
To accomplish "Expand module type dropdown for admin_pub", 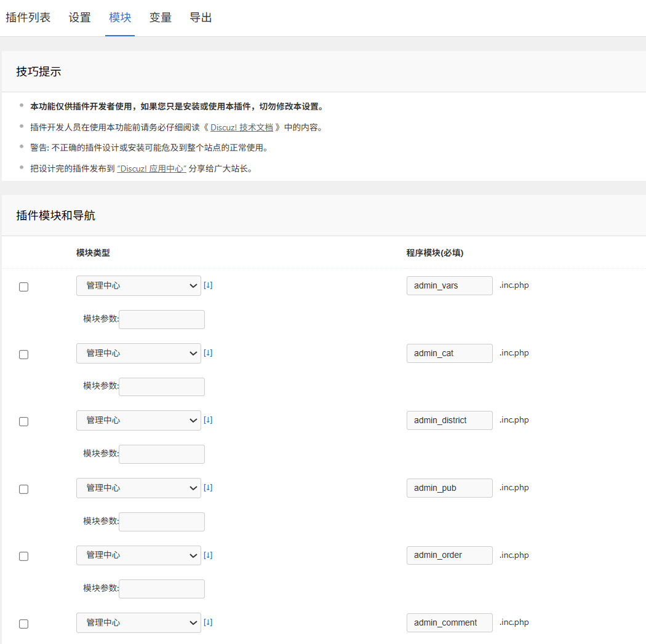I will [138, 488].
